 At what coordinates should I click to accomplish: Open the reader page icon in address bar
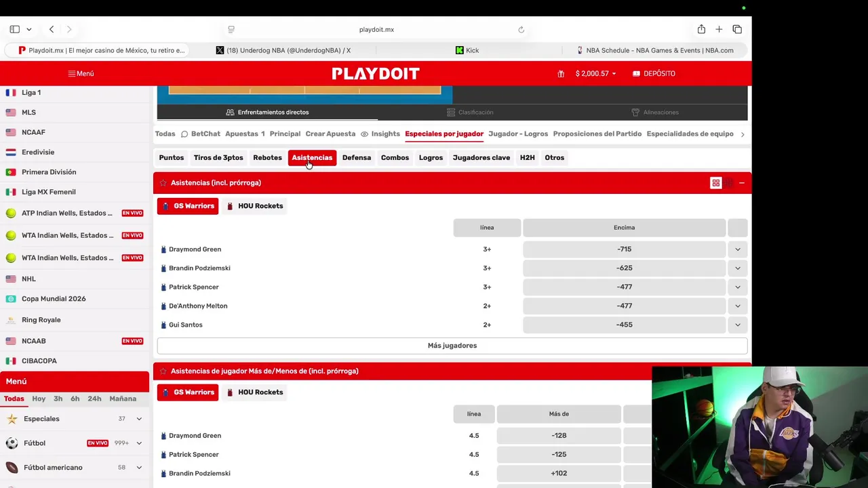pyautogui.click(x=231, y=29)
